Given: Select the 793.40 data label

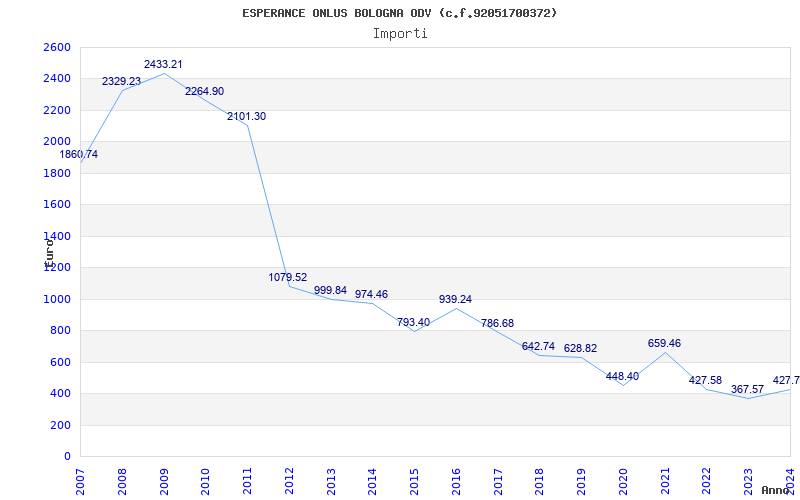Looking at the screenshot, I should (413, 322).
